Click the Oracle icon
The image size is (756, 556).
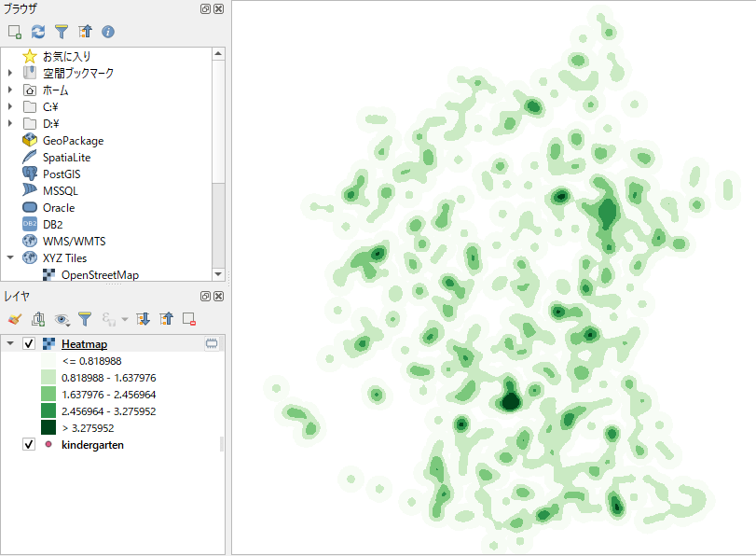click(x=30, y=207)
